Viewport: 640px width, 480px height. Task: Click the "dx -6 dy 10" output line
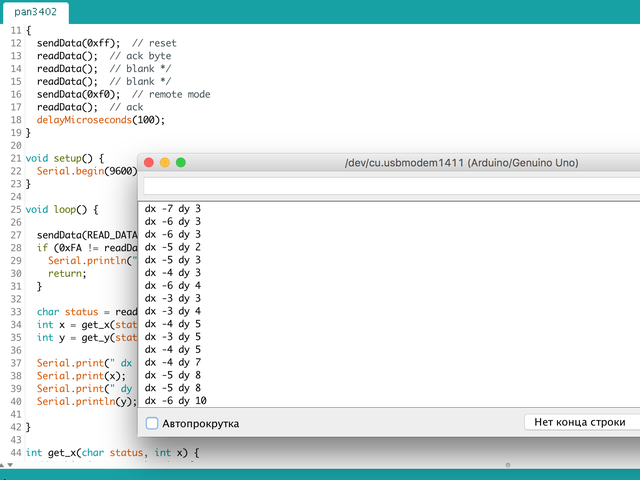pos(176,401)
